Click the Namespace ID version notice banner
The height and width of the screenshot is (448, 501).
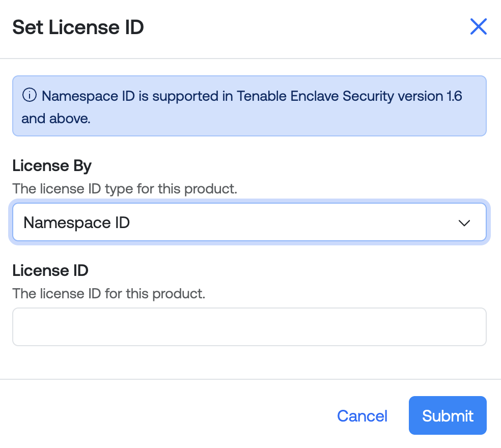(249, 106)
